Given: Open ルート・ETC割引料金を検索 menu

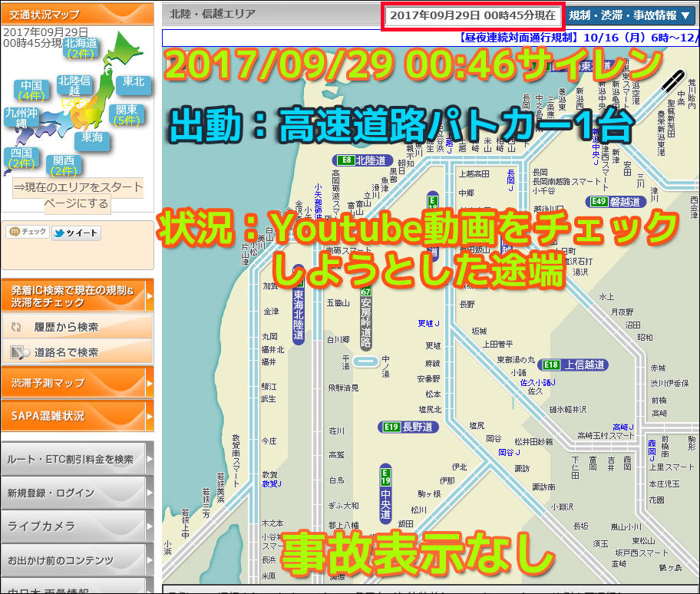Looking at the screenshot, I should [x=78, y=459].
